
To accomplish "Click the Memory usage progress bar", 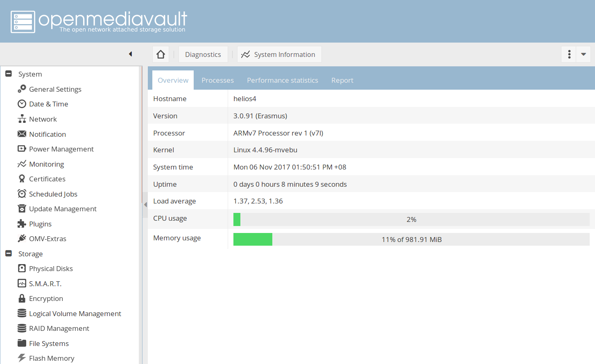I will coord(411,240).
